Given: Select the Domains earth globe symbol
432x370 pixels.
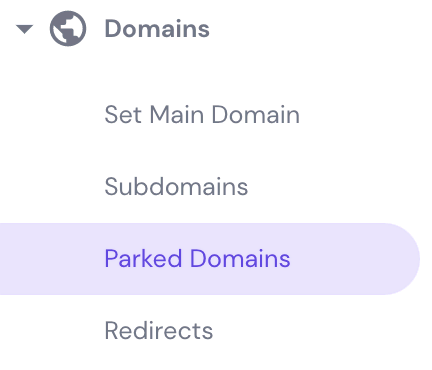Looking at the screenshot, I should tap(68, 29).
